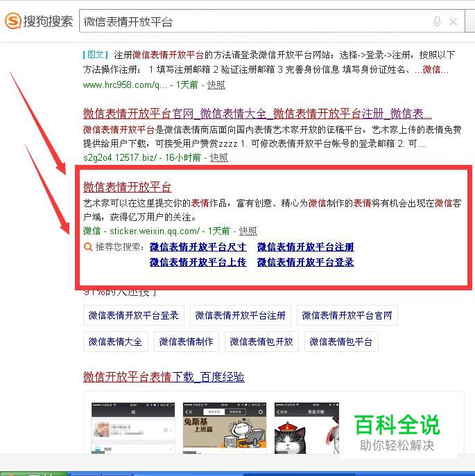Open 快照 for the sticker.weixin.qq.com result

248,231
